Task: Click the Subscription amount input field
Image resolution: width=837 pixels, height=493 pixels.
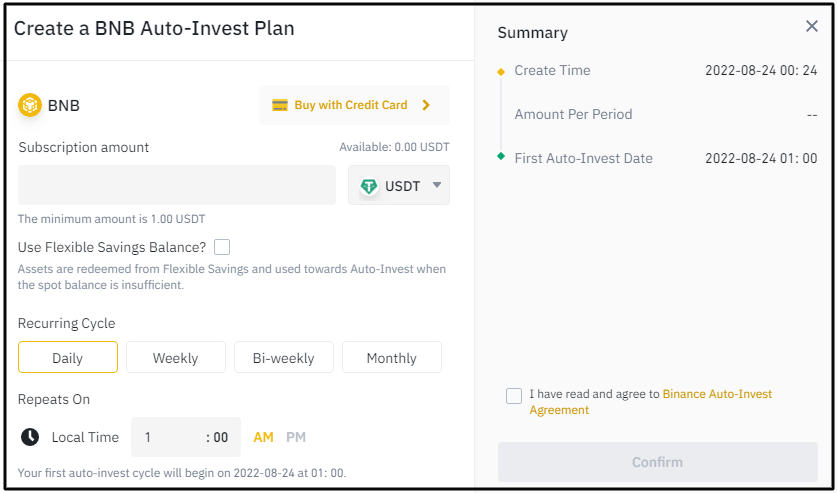Action: click(x=177, y=186)
